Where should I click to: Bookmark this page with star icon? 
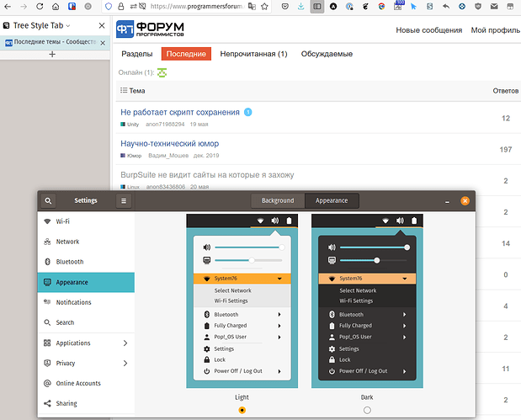tap(264, 7)
